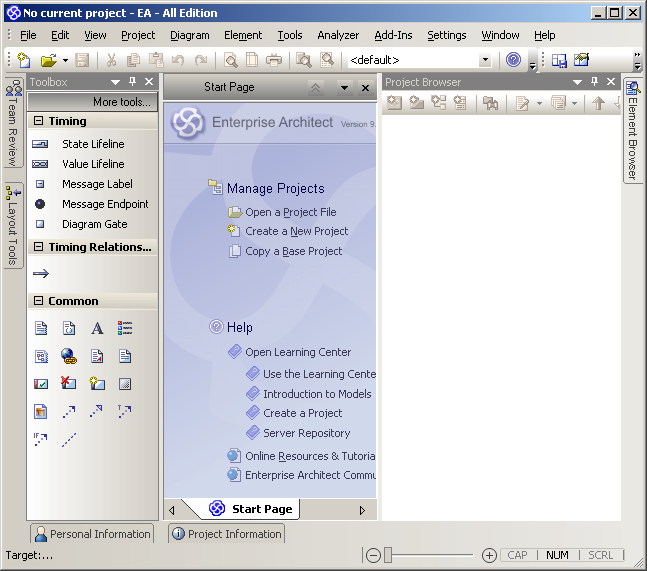Select the Start Page bottom tab
The width and height of the screenshot is (647, 571).
252,509
